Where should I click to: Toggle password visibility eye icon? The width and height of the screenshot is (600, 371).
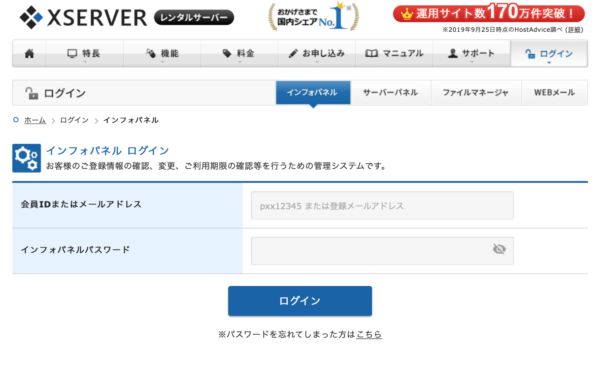[499, 249]
